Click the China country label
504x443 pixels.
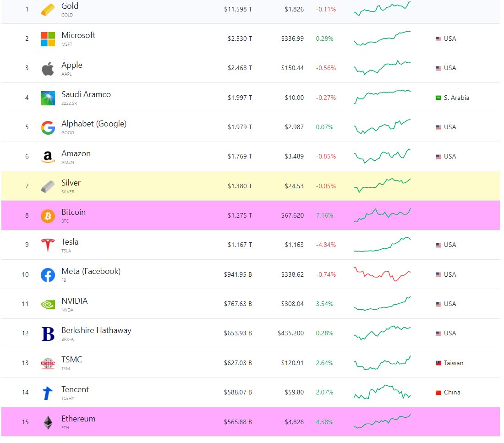click(452, 393)
